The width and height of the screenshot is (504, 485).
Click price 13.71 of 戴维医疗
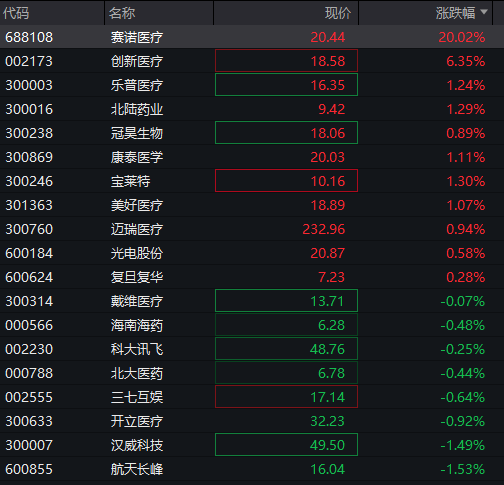coord(327,301)
